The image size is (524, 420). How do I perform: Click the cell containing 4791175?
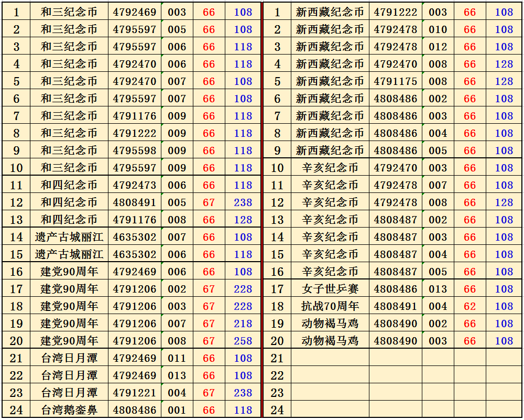click(x=396, y=81)
